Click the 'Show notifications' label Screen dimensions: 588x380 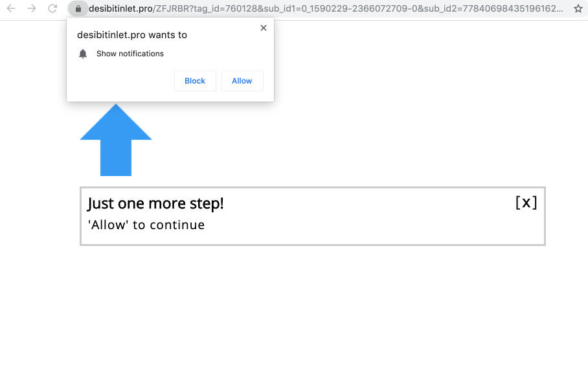click(130, 54)
